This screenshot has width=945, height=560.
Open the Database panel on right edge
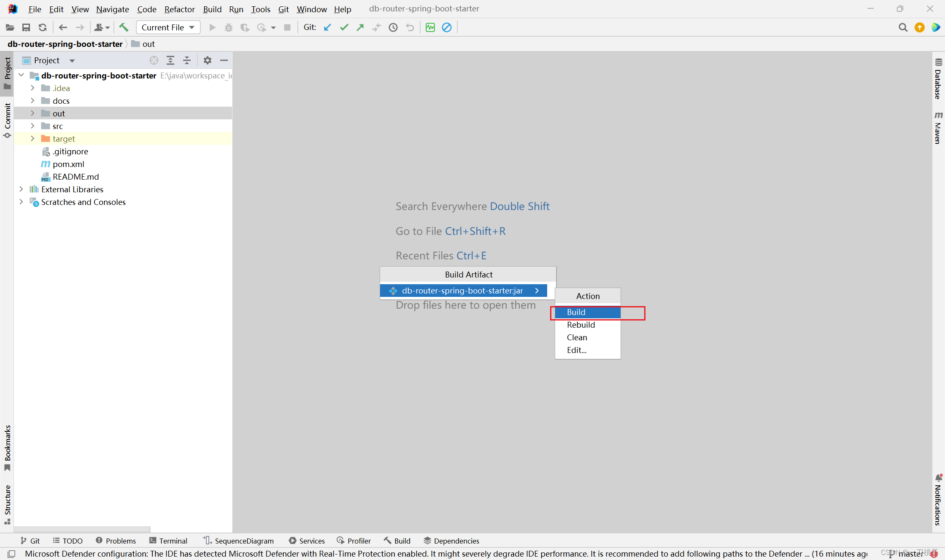pyautogui.click(x=939, y=82)
